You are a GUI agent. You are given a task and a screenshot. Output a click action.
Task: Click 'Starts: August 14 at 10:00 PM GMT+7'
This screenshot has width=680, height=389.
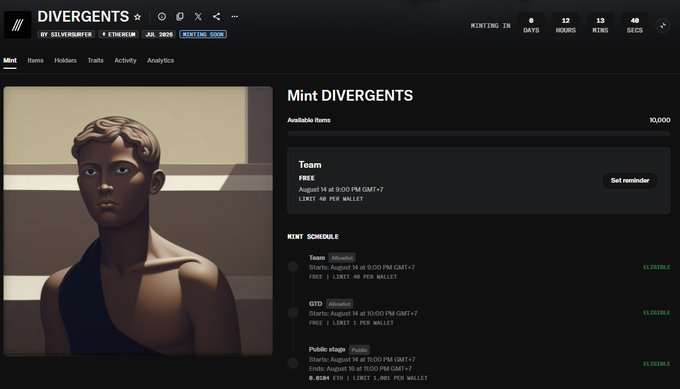click(363, 313)
